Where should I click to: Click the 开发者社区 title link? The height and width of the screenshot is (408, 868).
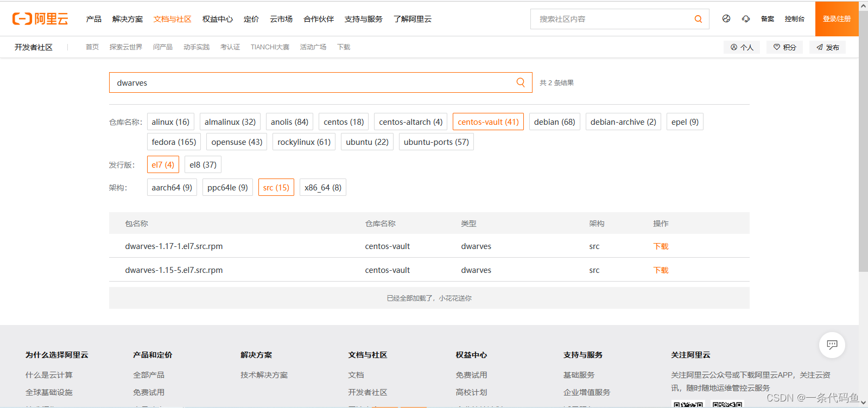pos(34,47)
